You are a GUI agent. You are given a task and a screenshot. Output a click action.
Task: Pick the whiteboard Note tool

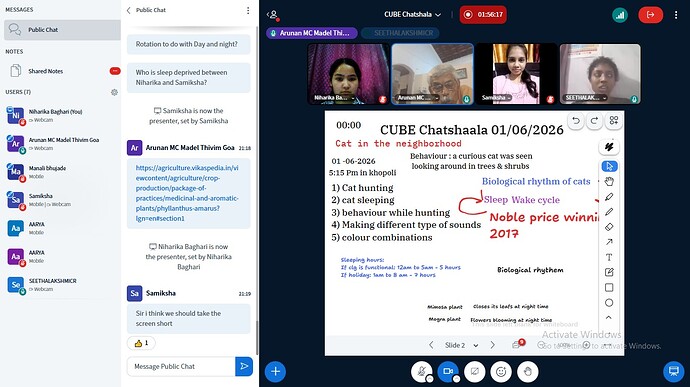coord(609,273)
